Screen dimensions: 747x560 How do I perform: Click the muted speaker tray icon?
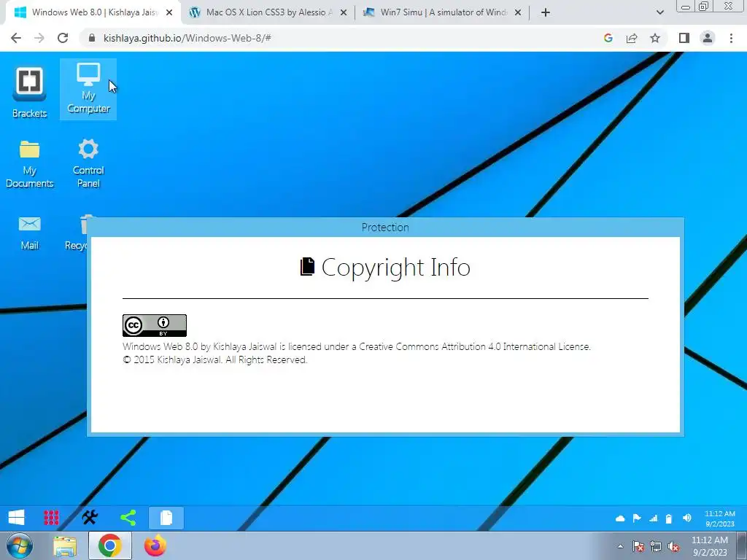tap(673, 547)
